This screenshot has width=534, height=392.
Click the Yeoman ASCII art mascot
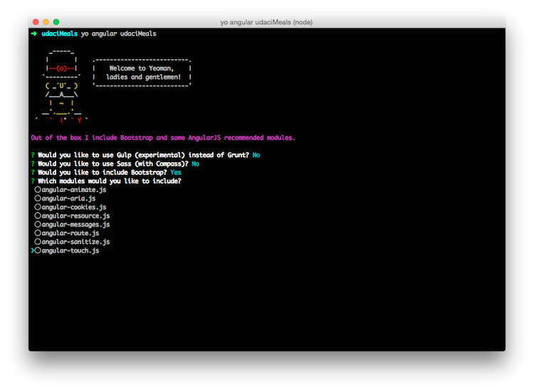point(61,85)
